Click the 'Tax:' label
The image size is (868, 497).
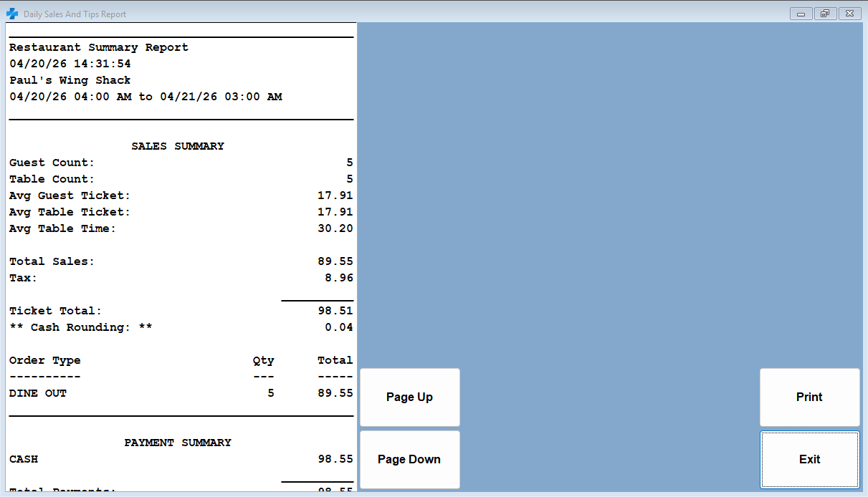pos(23,278)
